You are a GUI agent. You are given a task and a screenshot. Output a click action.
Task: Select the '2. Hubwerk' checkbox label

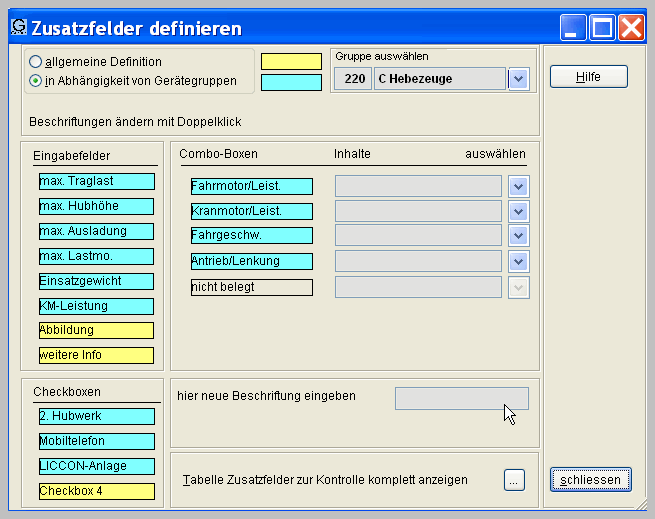pyautogui.click(x=96, y=416)
